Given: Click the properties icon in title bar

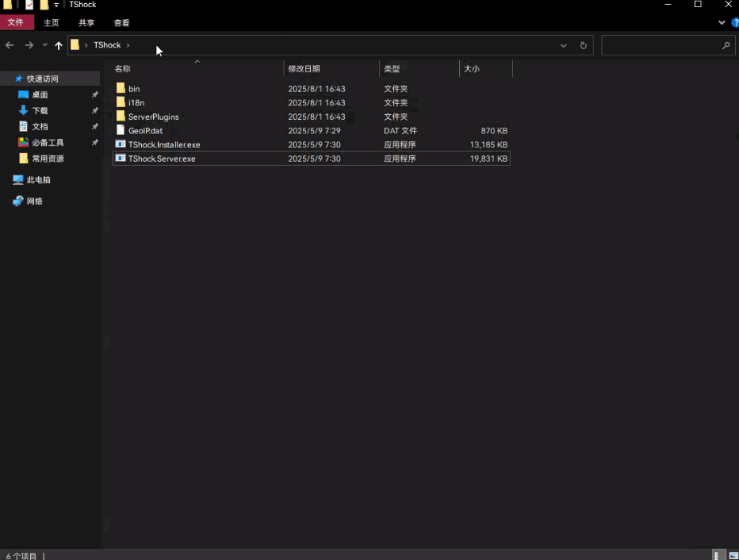Looking at the screenshot, I should [x=29, y=5].
